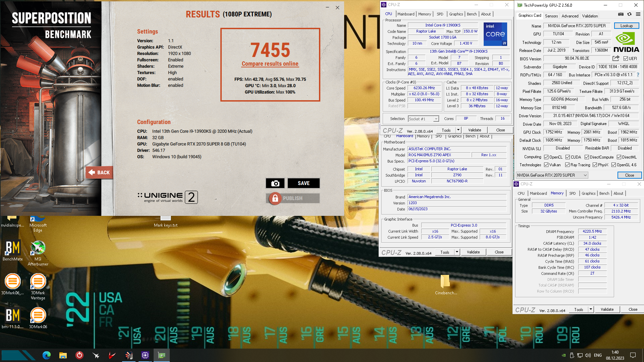Expand Tools arrow in CPU-Z CPU window
Viewport: 644px width, 362px height.
click(x=458, y=130)
